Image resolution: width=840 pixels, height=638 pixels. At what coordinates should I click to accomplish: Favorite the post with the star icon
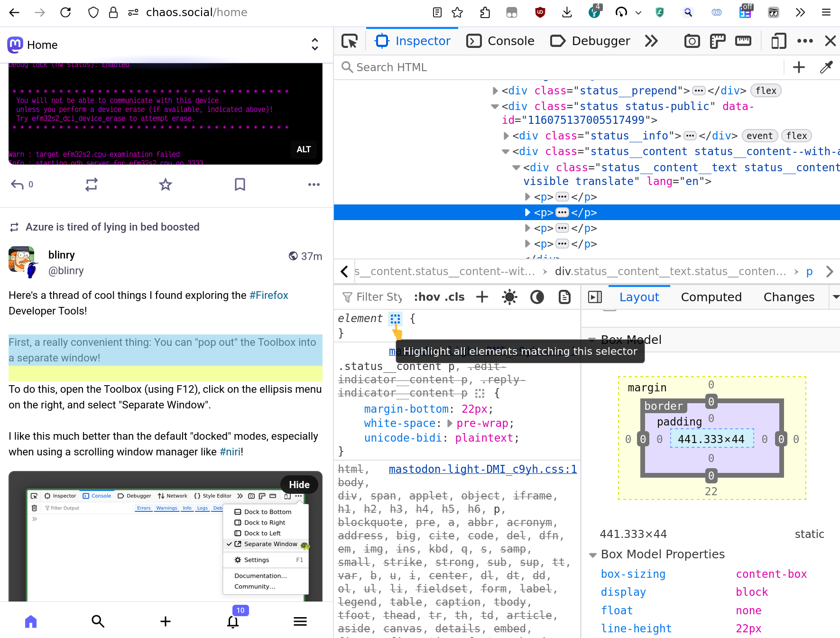[165, 185]
